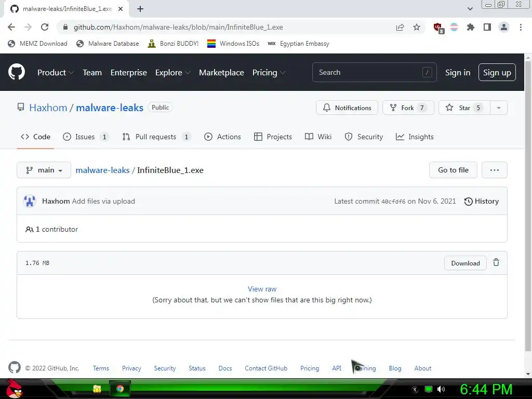This screenshot has height=399, width=532.
Task: Reload page with browser refresh icon
Action: tap(45, 27)
